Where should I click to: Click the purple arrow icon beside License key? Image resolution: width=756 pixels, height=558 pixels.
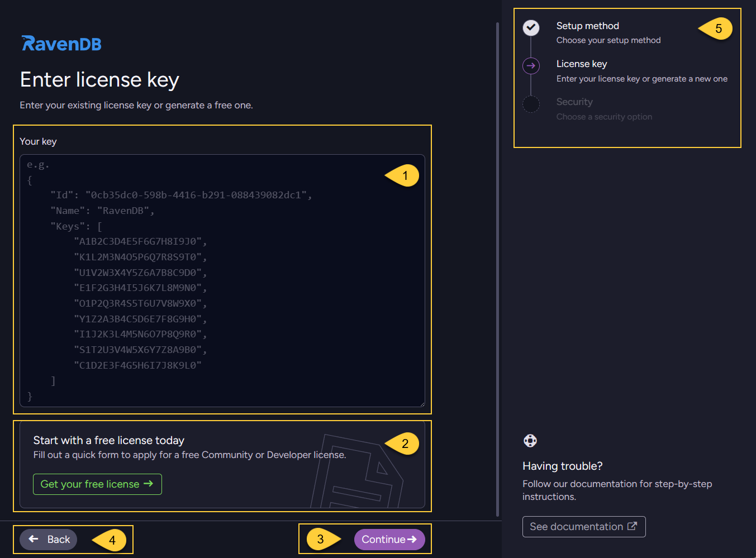[531, 66]
